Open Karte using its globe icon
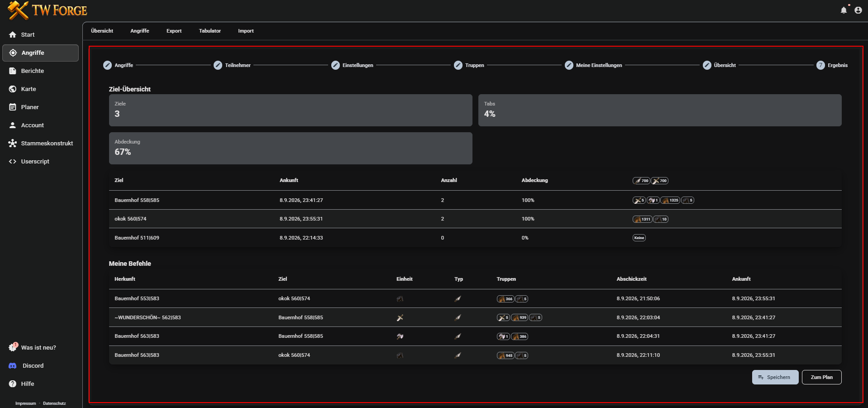 click(x=13, y=89)
